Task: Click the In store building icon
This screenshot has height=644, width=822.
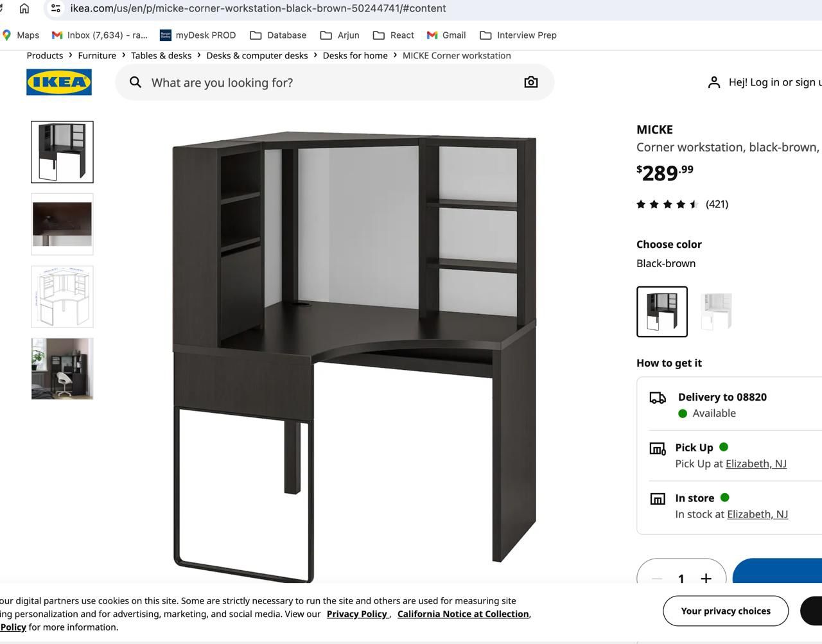Action: click(658, 499)
